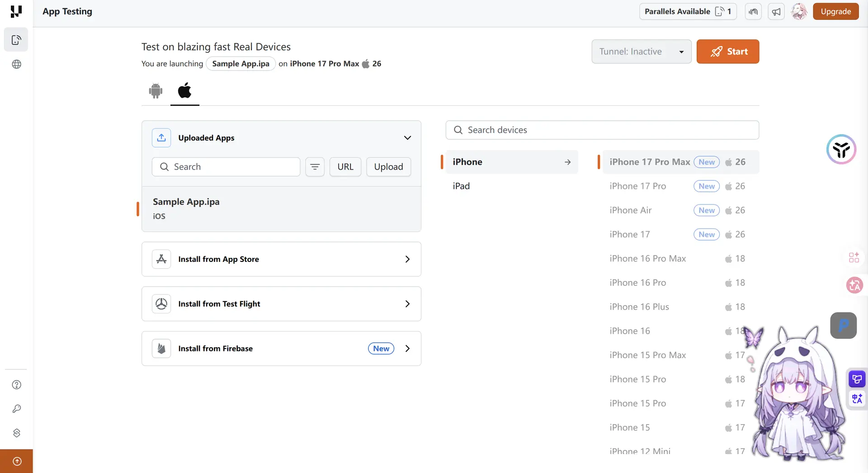Click the pink translate circle icon

click(854, 285)
